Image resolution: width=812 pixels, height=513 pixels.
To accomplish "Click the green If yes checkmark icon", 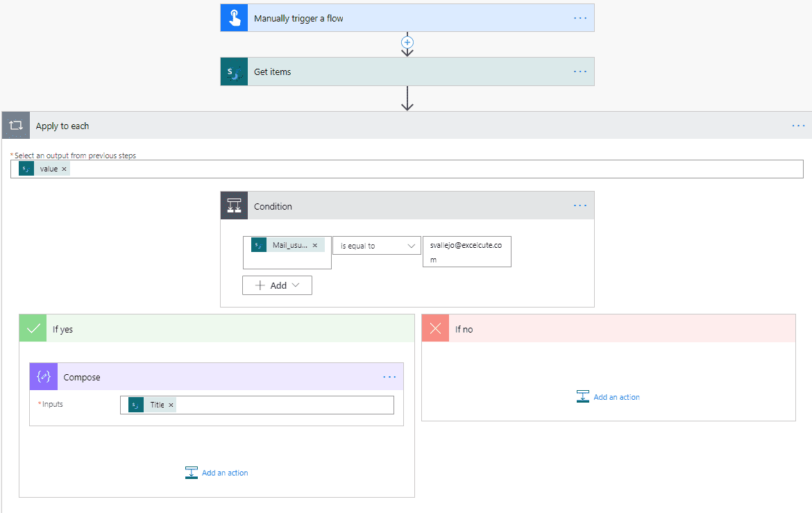I will click(x=33, y=328).
